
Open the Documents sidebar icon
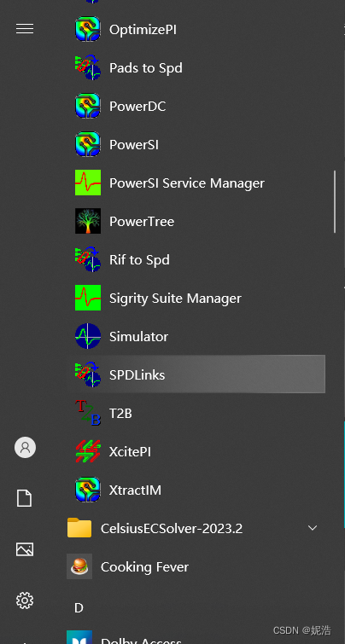coord(24,498)
